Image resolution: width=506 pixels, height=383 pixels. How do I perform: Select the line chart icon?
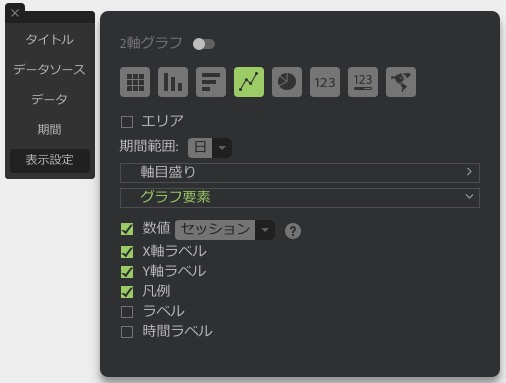pyautogui.click(x=249, y=82)
